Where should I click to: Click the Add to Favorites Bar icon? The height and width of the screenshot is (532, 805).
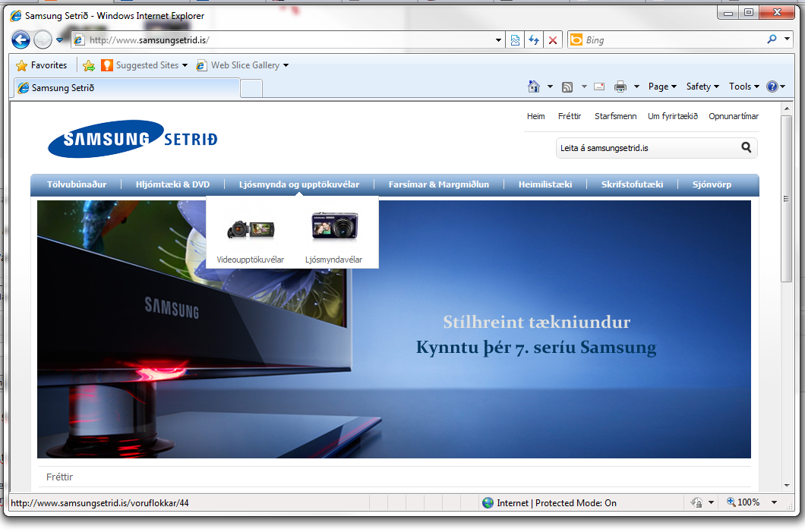(89, 65)
